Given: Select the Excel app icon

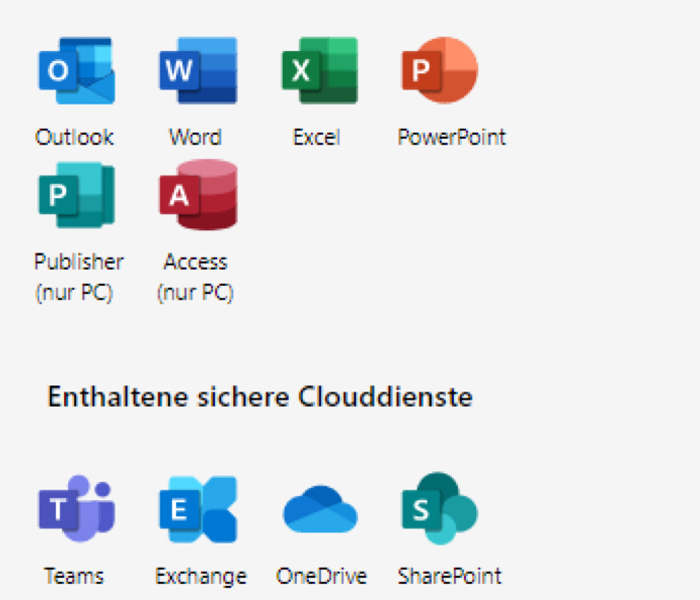Looking at the screenshot, I should tap(320, 71).
